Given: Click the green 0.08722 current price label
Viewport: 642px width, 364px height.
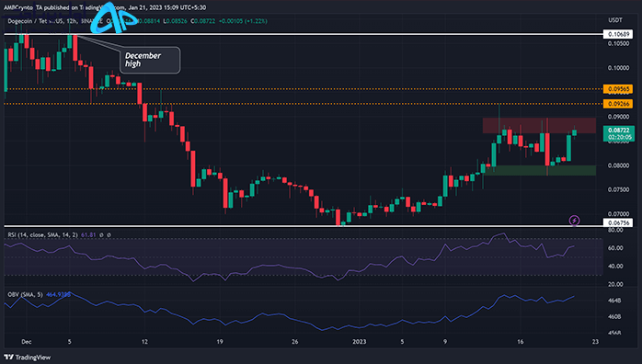Looking at the screenshot, I should pyautogui.click(x=619, y=133).
